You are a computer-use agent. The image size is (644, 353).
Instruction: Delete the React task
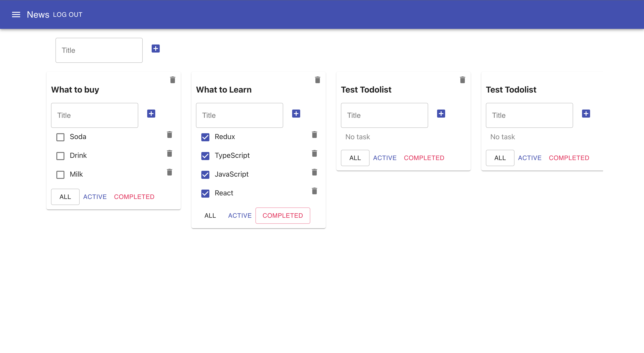tap(315, 191)
